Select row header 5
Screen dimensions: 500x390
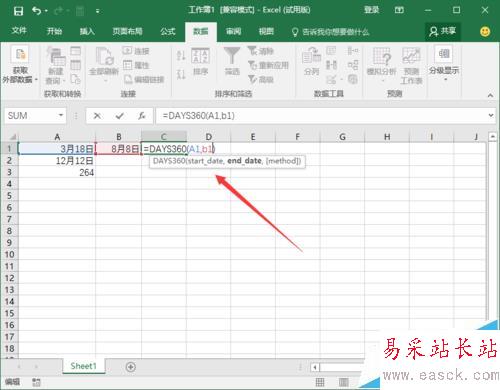coord(9,196)
